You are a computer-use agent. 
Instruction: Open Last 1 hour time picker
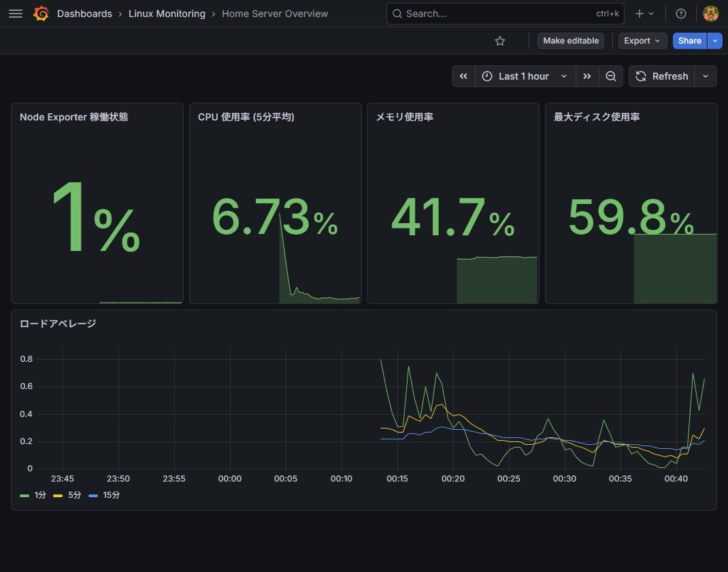click(x=525, y=76)
